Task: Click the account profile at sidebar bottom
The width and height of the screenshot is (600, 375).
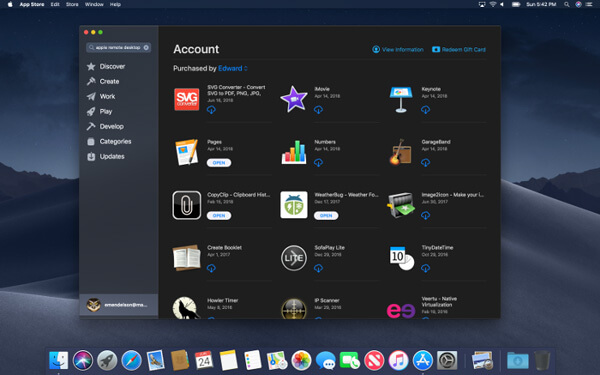Action: coord(119,305)
